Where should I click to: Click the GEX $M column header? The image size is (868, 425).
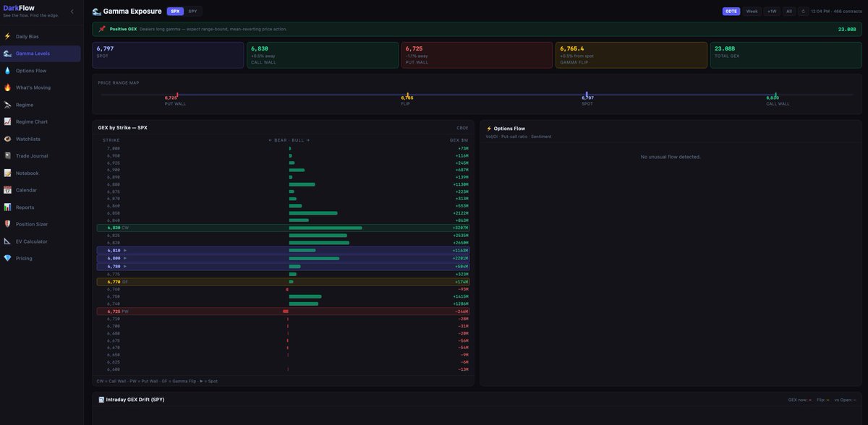pyautogui.click(x=459, y=140)
